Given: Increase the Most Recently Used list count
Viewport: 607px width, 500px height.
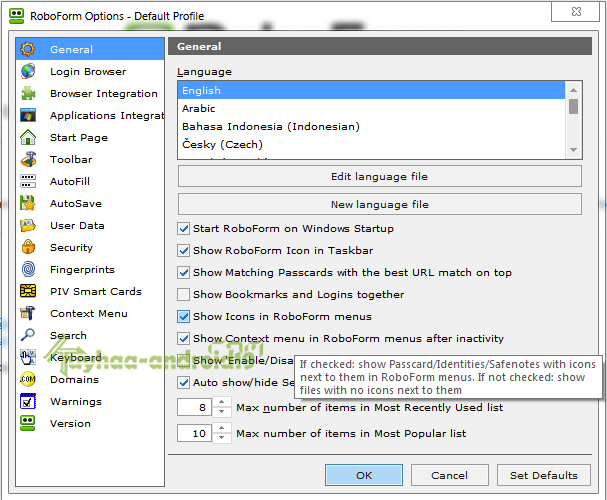Looking at the screenshot, I should point(221,402).
